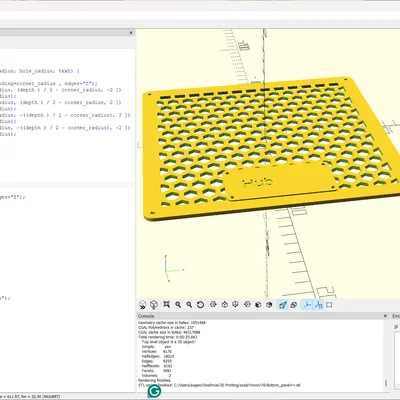This screenshot has width=400, height=400.
Task: Click the Render cube icon
Action: (154, 305)
